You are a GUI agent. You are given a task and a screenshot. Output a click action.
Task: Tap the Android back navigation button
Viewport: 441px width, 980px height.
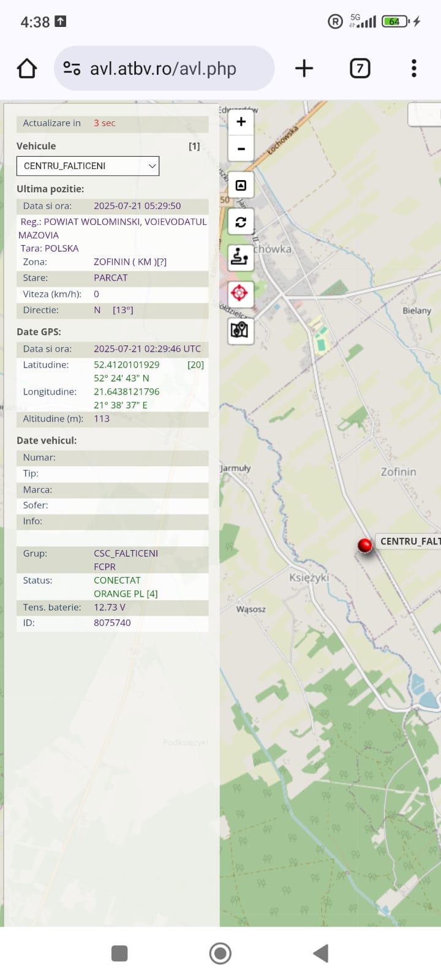pos(321,953)
